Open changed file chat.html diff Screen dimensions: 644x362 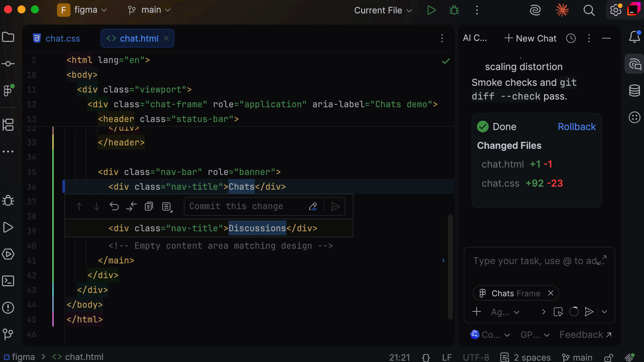tap(503, 164)
